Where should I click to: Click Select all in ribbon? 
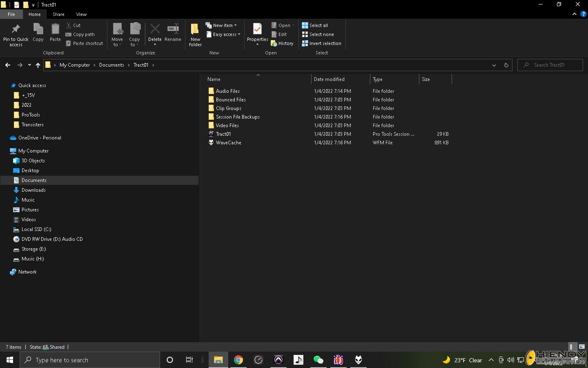tap(315, 25)
